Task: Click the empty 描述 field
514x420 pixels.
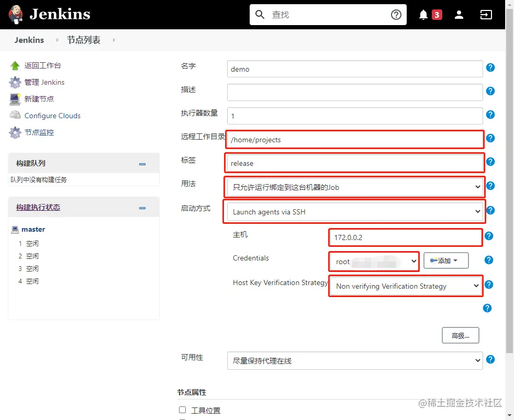Action: (355, 93)
